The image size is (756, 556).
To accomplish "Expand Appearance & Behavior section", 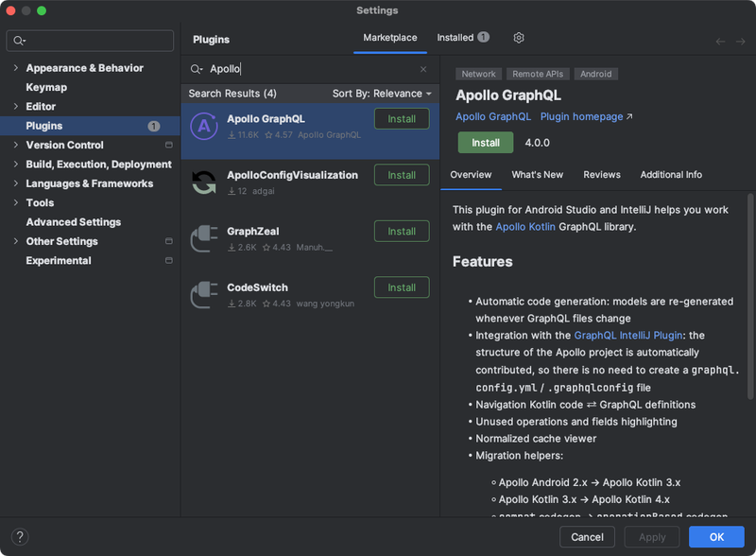I will click(x=16, y=67).
